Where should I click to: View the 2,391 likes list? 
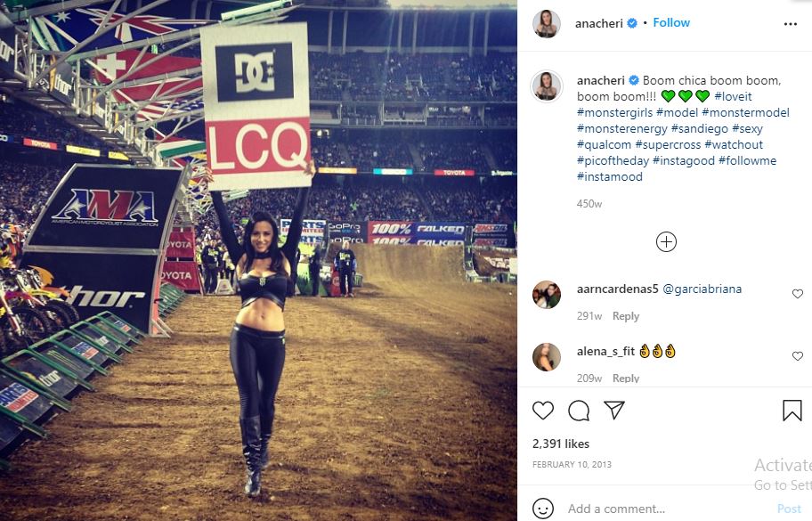(561, 444)
